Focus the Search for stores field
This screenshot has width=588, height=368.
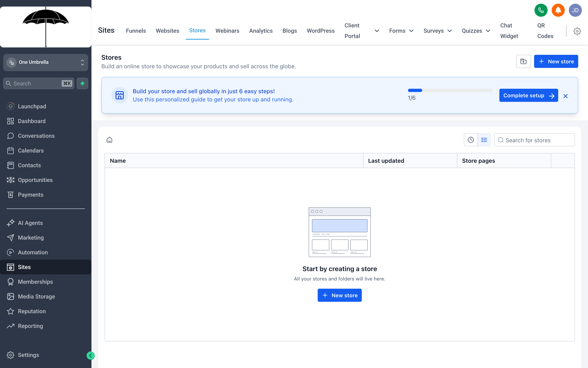(x=534, y=140)
